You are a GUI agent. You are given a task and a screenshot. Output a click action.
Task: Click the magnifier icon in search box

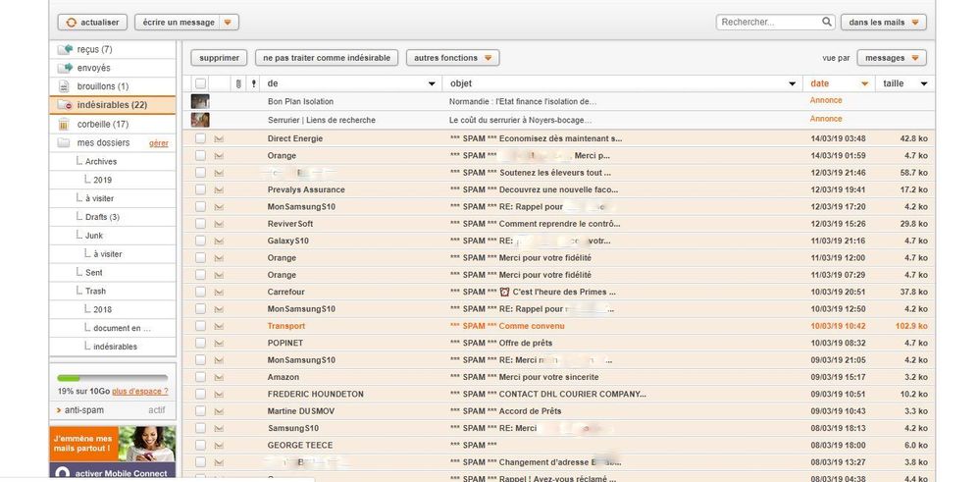point(827,22)
